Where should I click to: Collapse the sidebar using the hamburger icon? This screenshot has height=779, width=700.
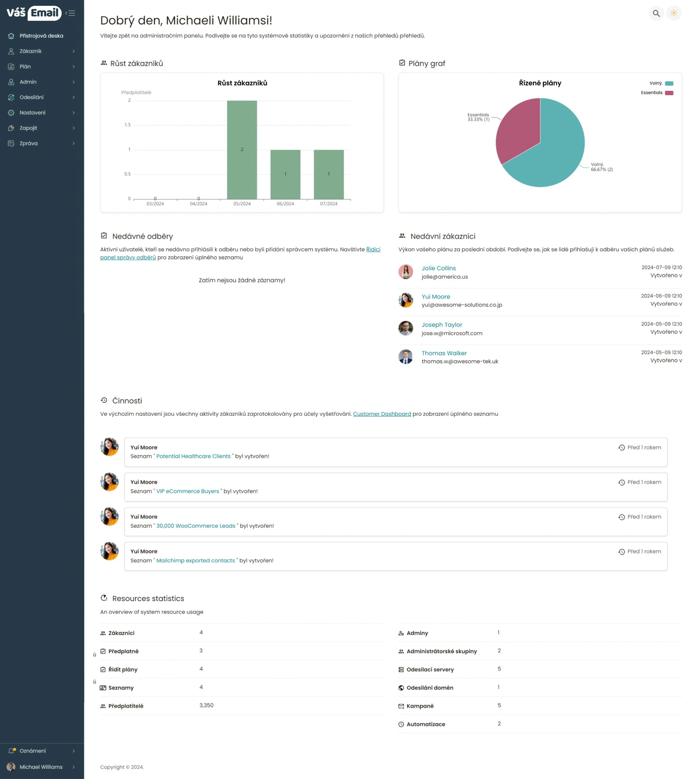coord(70,13)
